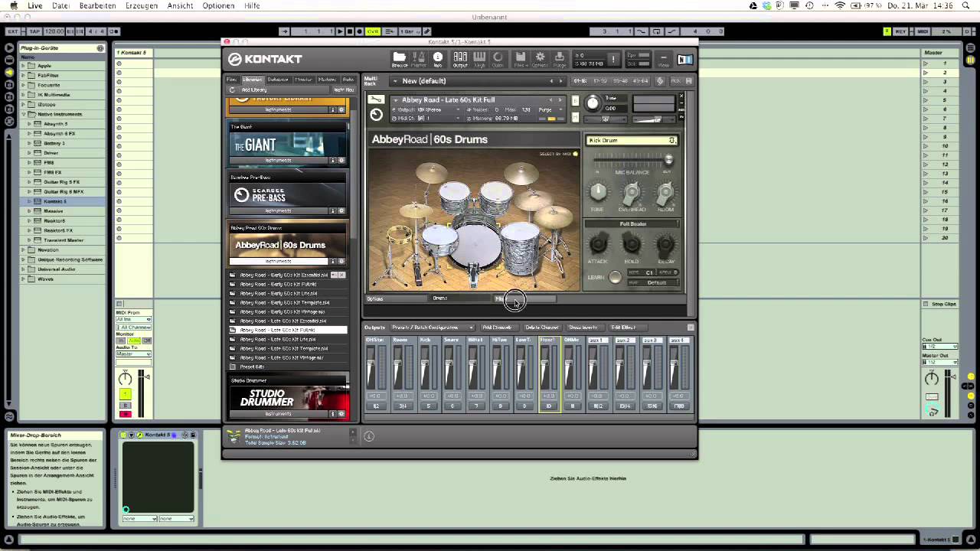Image resolution: width=980 pixels, height=551 pixels.
Task: Show the Kontakt Keyboard icon
Action: pyautogui.click(x=479, y=59)
